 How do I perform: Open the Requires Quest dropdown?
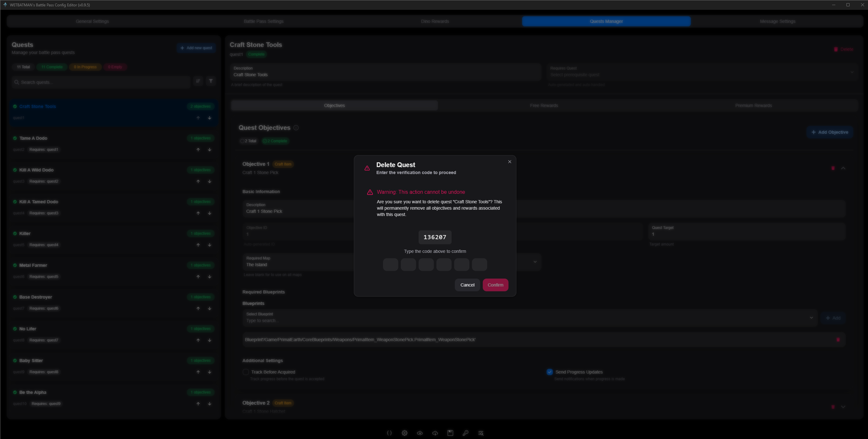click(702, 72)
